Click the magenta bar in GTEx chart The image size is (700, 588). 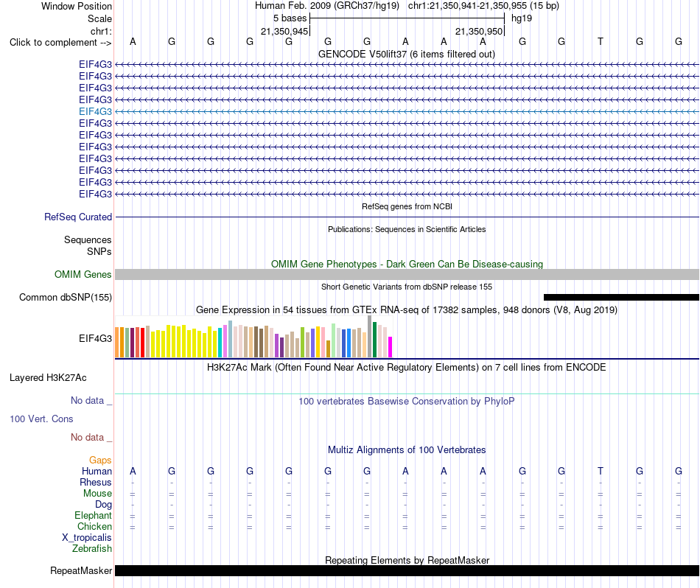[x=391, y=347]
